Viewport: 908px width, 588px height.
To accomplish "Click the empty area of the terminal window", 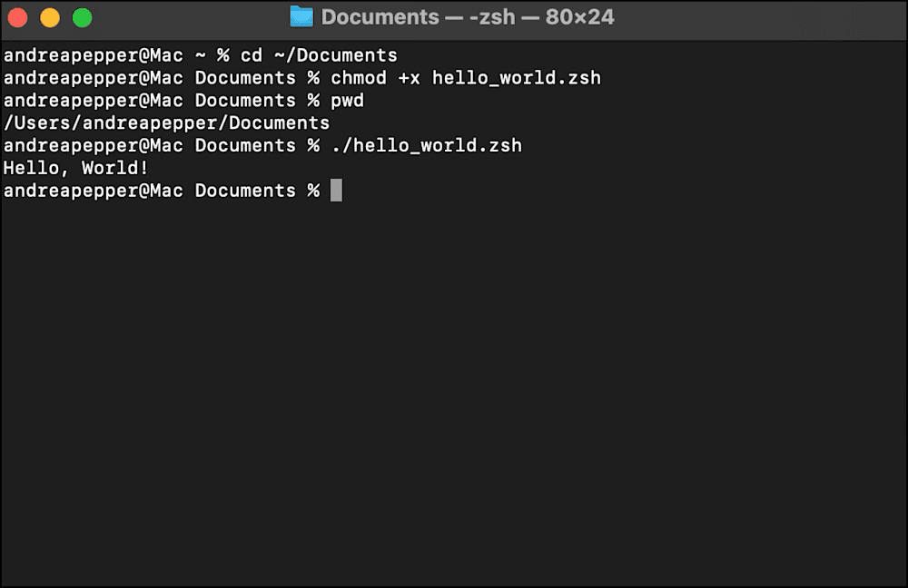I will (454, 394).
